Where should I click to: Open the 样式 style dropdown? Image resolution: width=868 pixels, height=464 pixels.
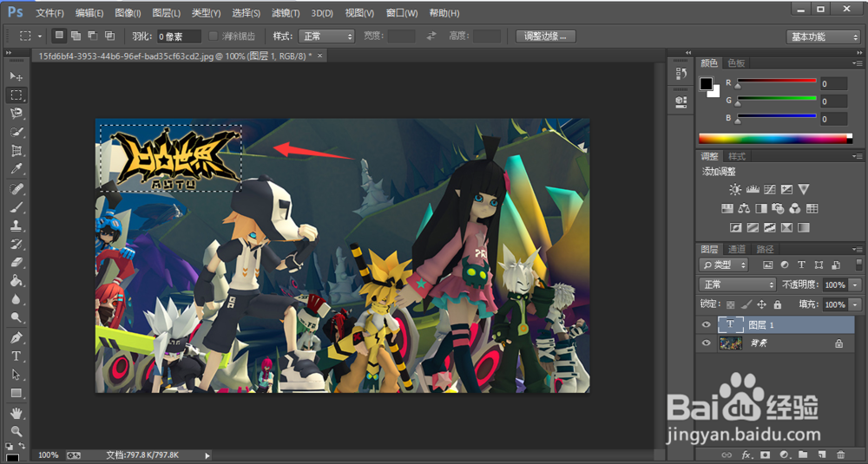[326, 36]
